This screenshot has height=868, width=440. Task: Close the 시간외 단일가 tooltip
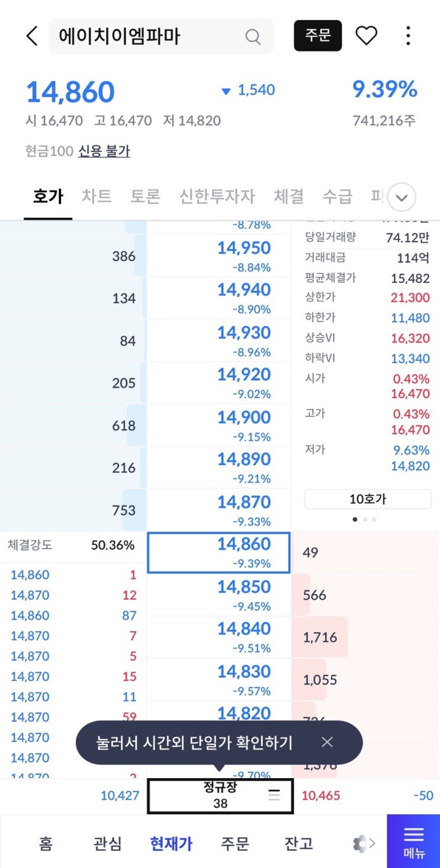click(327, 742)
